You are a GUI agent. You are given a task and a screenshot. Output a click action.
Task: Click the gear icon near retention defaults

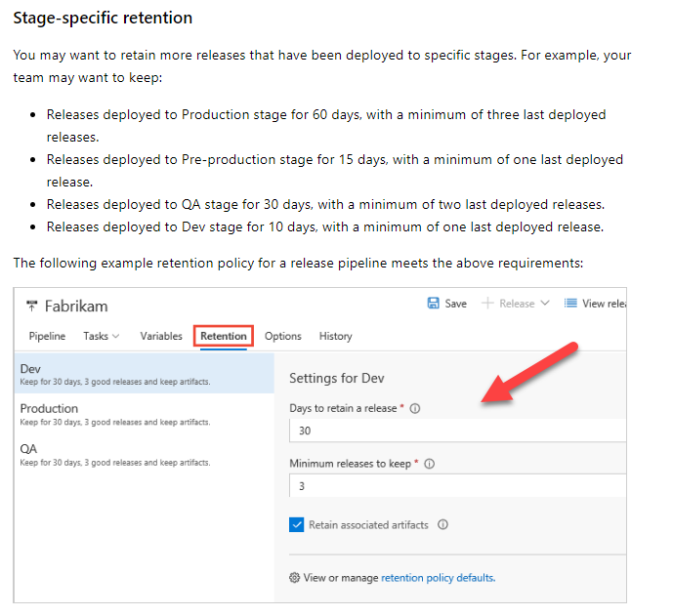tap(295, 578)
